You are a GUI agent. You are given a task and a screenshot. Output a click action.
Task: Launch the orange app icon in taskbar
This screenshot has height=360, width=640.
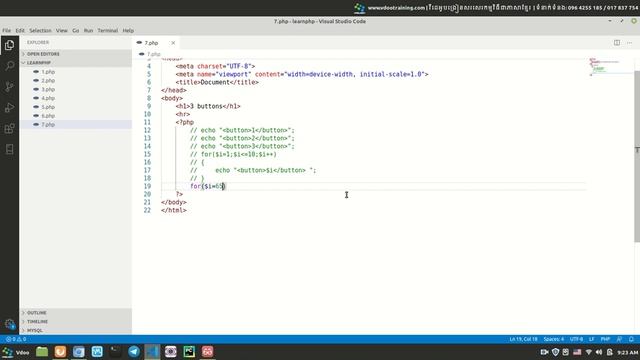(x=60, y=351)
